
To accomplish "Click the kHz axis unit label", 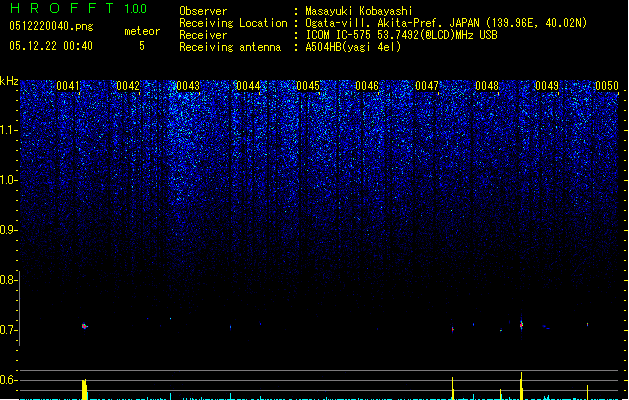I will tap(9, 81).
